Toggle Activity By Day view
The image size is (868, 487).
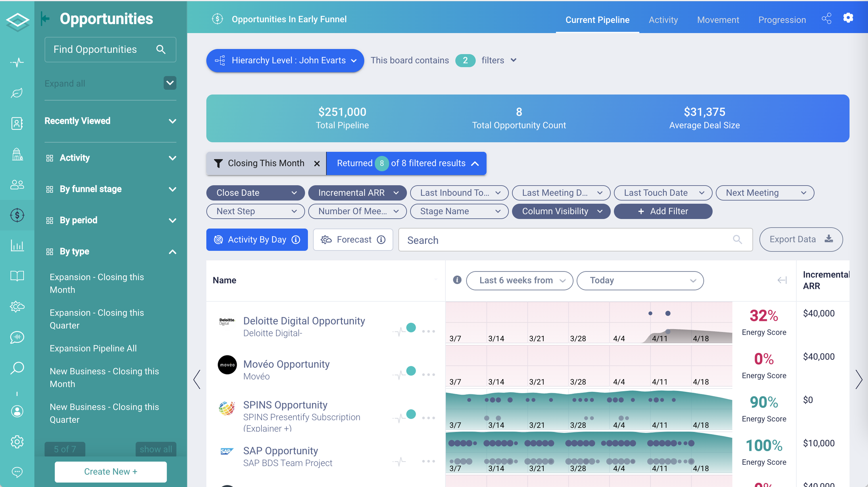pos(257,240)
